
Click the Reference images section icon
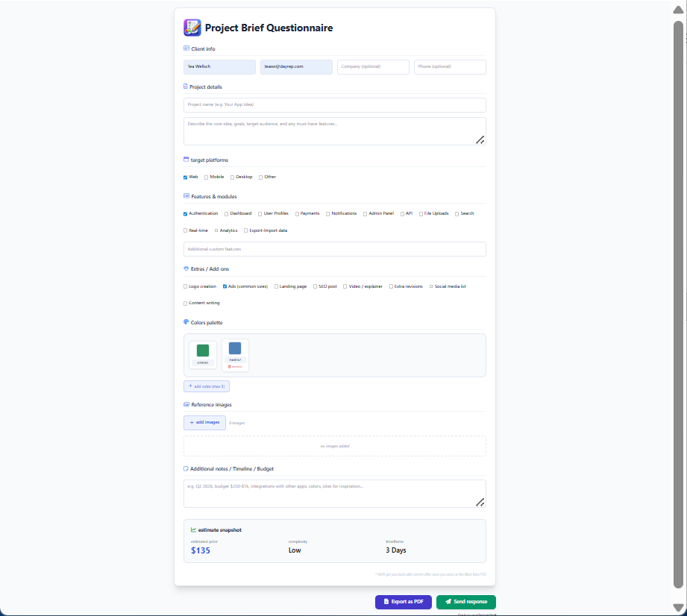(x=186, y=404)
